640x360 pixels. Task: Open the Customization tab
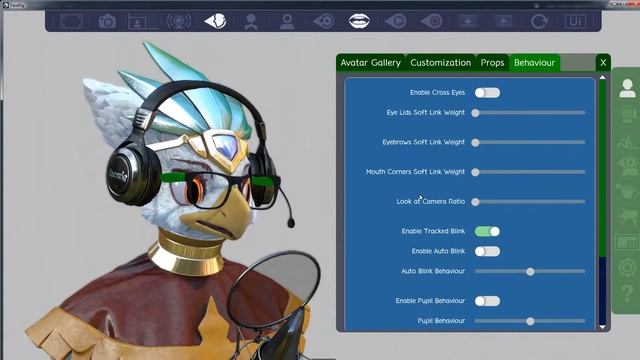click(x=441, y=63)
